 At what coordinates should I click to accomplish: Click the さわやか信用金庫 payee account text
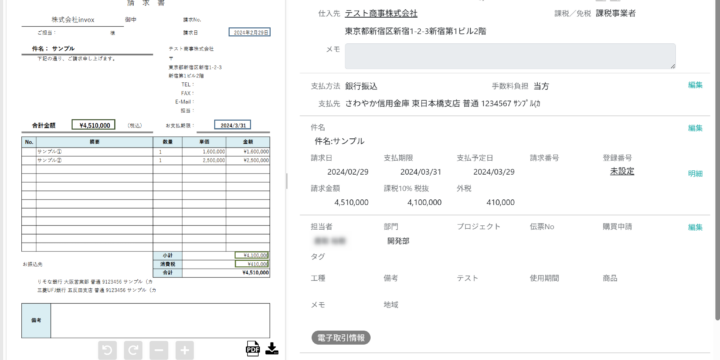pyautogui.click(x=443, y=104)
